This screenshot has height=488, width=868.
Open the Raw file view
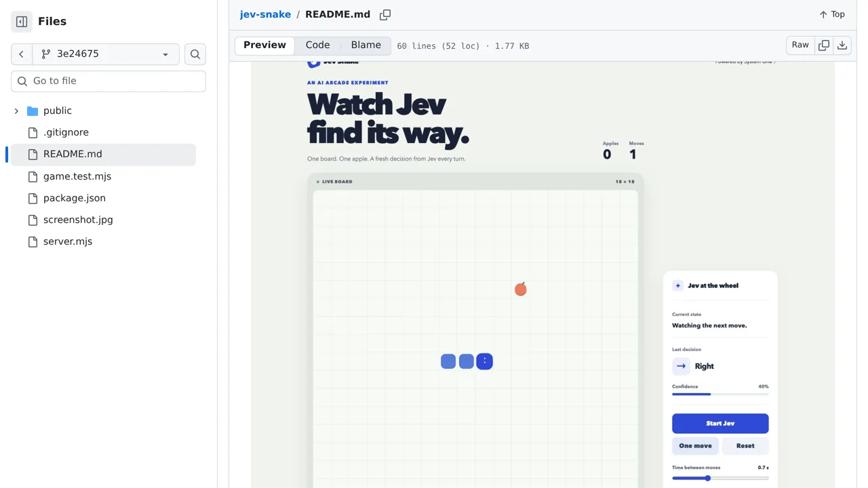point(800,45)
